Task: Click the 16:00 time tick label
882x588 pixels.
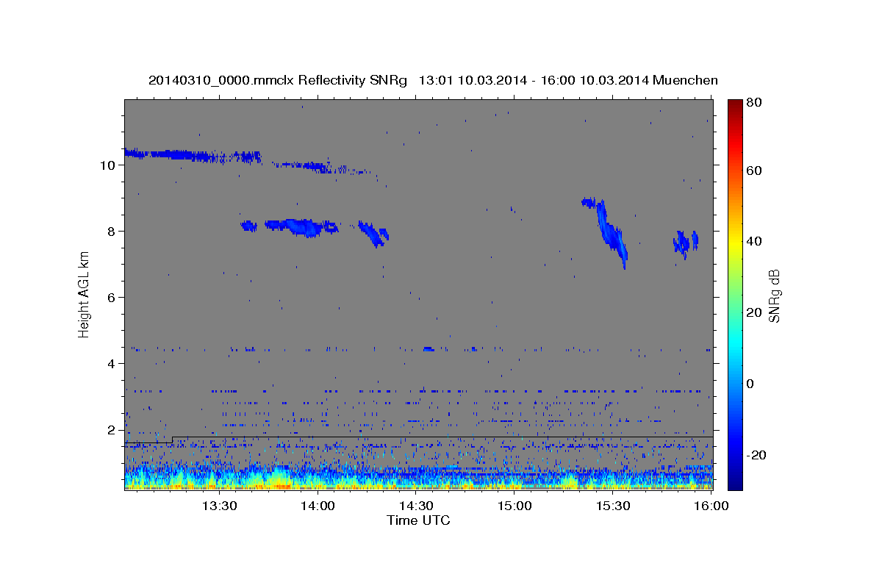Action: [x=711, y=506]
